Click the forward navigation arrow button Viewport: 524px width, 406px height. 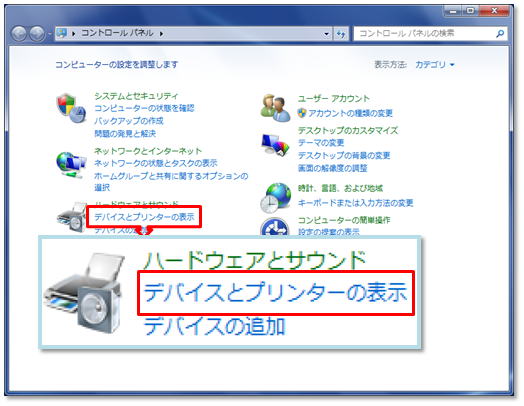tap(37, 34)
